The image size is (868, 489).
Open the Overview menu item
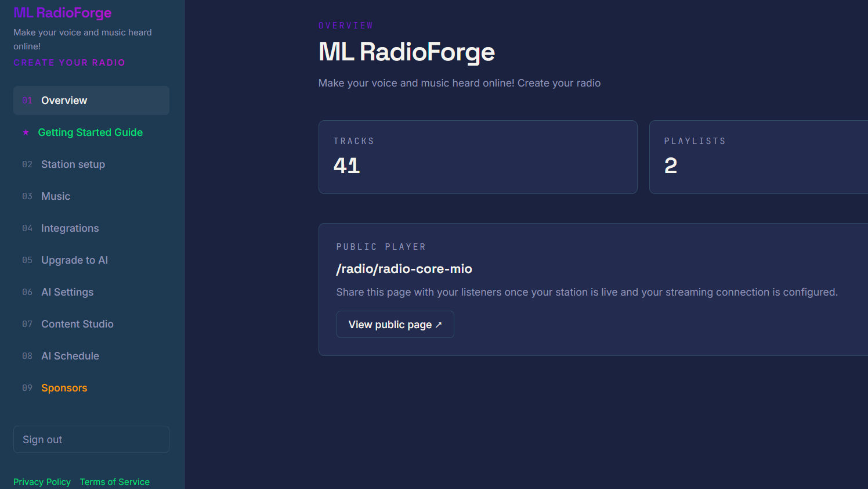91,100
